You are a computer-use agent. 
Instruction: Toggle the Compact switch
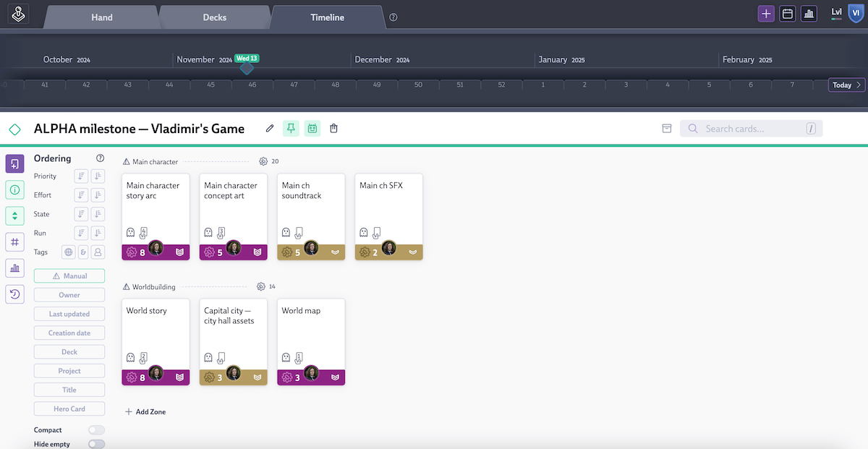coord(96,430)
